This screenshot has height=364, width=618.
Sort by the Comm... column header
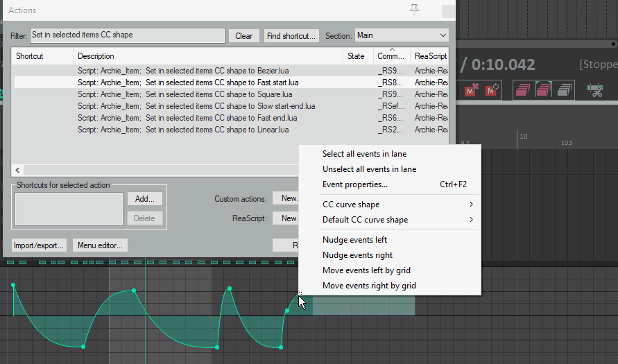point(392,56)
